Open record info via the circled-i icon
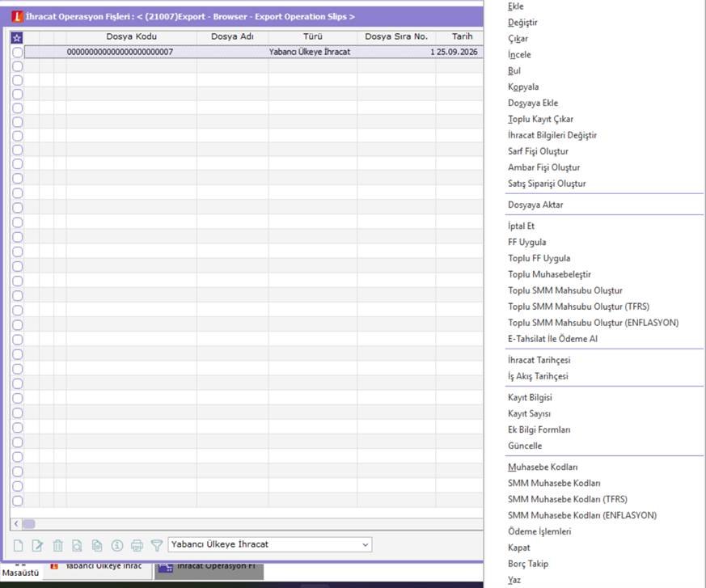706x588 pixels. tap(117, 546)
